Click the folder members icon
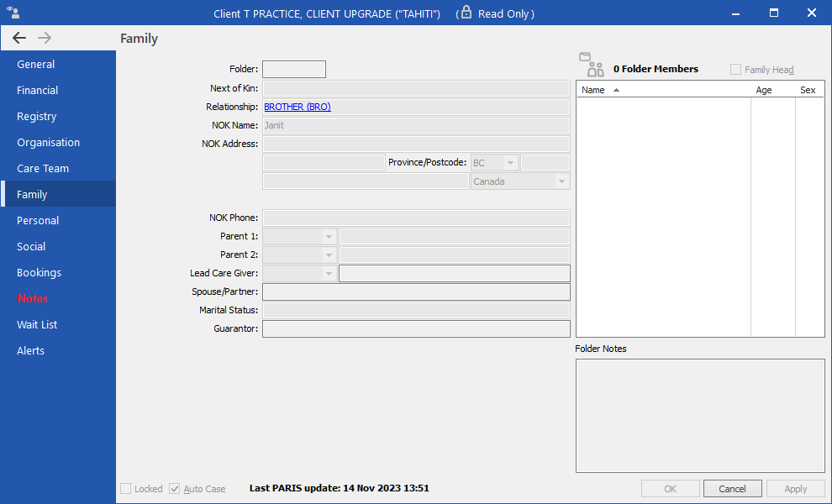Image resolution: width=832 pixels, height=504 pixels. click(x=591, y=65)
